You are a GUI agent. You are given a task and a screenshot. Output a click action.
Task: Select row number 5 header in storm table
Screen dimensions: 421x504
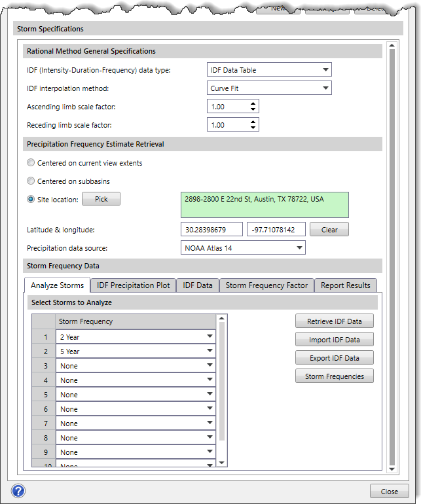(44, 395)
